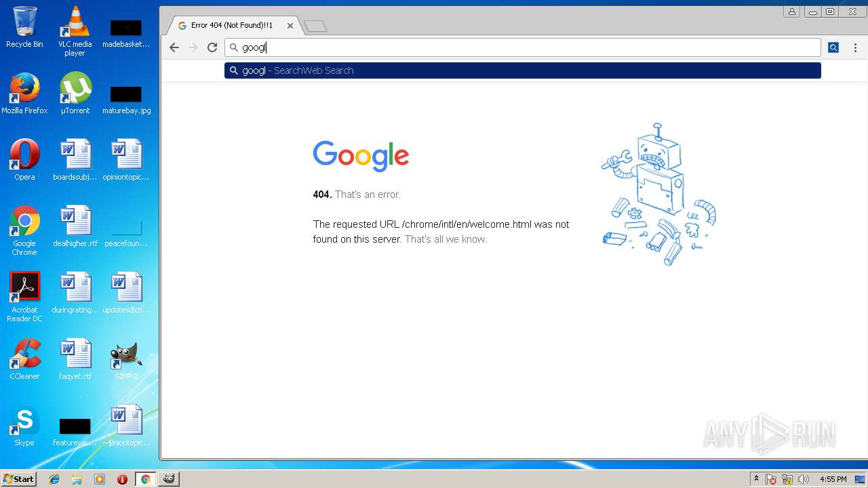Select boardssubj document on desktop
The image size is (868, 488).
point(75,160)
